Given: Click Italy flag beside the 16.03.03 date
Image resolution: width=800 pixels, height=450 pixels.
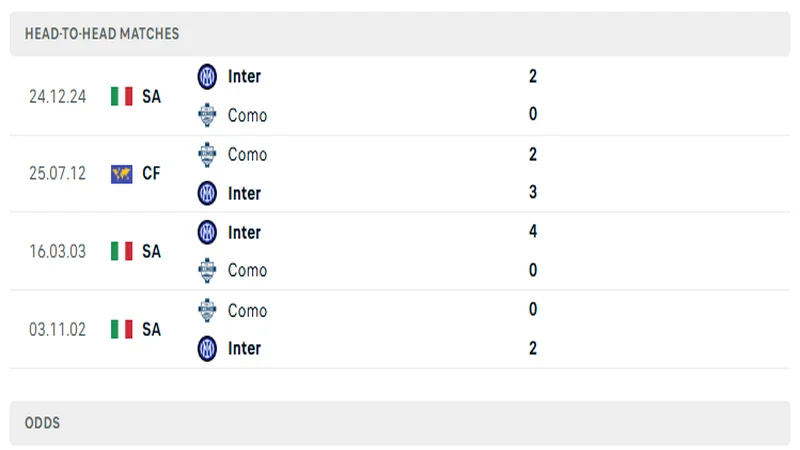Looking at the screenshot, I should [122, 251].
